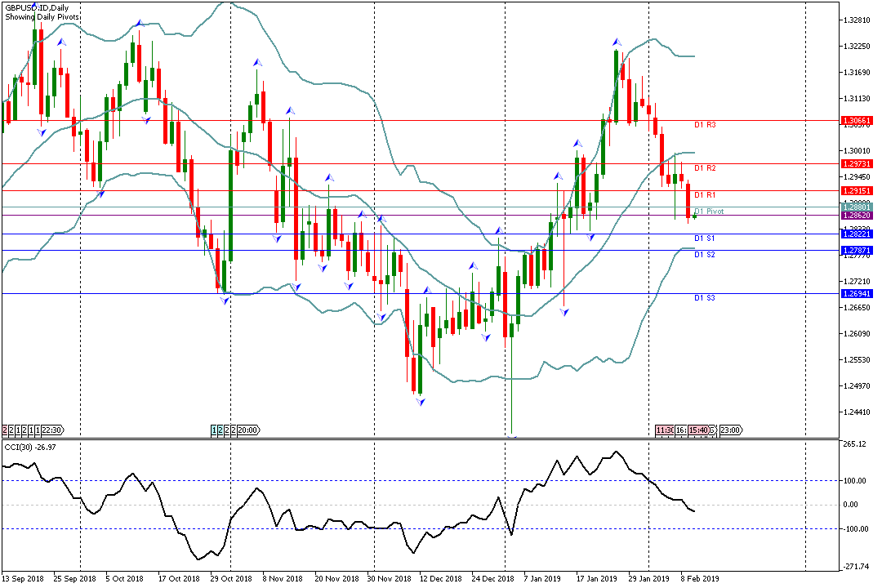Click the fractal arrow above January 2019 peak
This screenshot has height=588, width=882.
[x=617, y=42]
